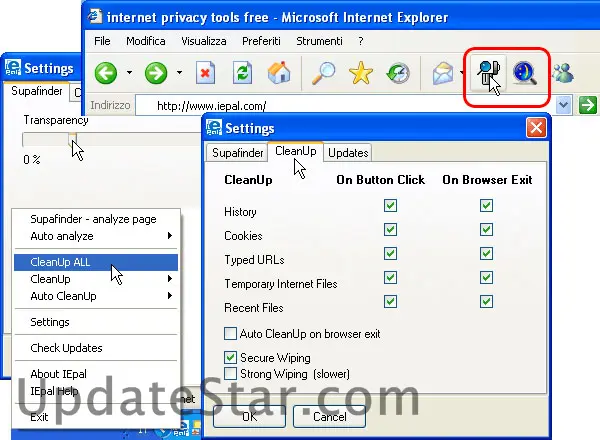Click the IEpal logo in back Settings window title

coord(13,68)
